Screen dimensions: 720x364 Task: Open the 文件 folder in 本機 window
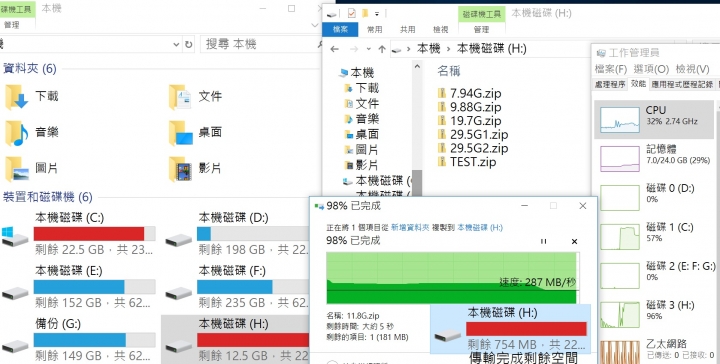(x=196, y=96)
